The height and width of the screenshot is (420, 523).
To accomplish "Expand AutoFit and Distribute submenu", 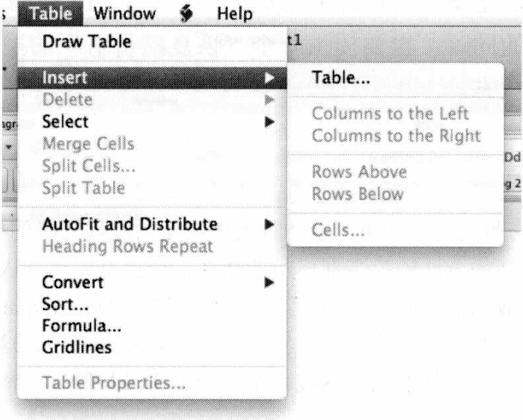I will [x=152, y=224].
